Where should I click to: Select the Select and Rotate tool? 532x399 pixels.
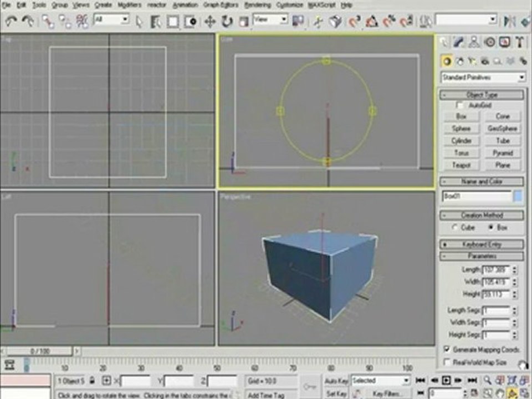tap(227, 22)
